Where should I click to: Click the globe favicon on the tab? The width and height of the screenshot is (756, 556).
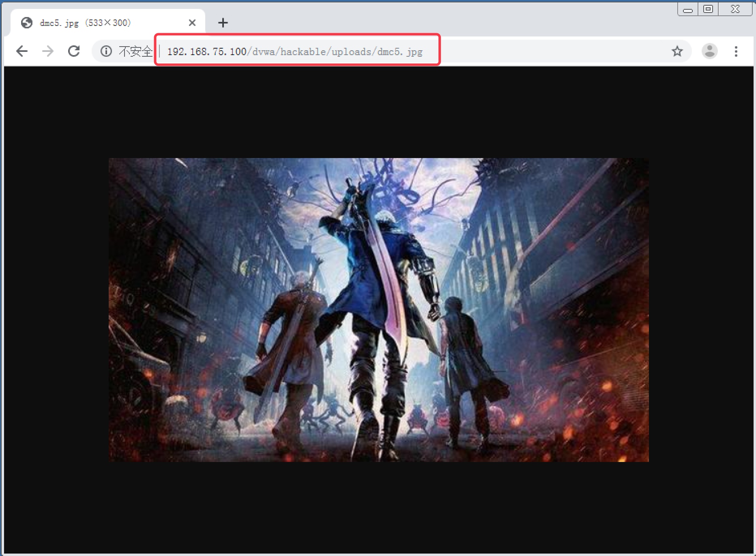tap(27, 23)
